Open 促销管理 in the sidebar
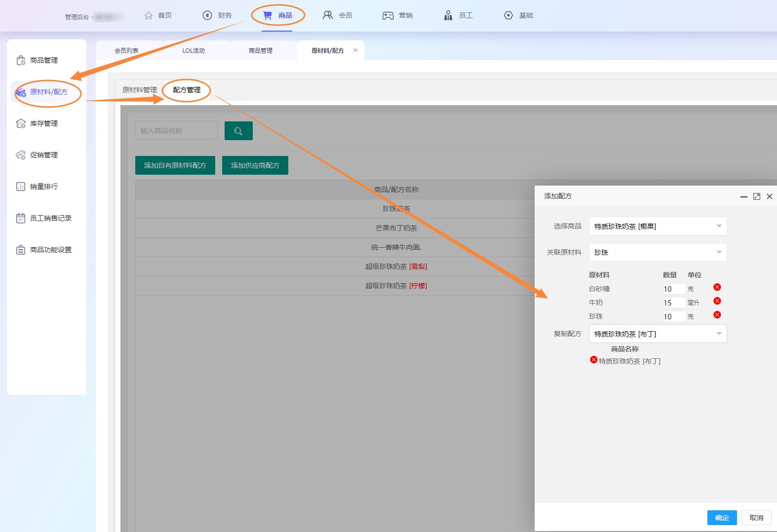Viewport: 777px width, 532px height. [43, 155]
